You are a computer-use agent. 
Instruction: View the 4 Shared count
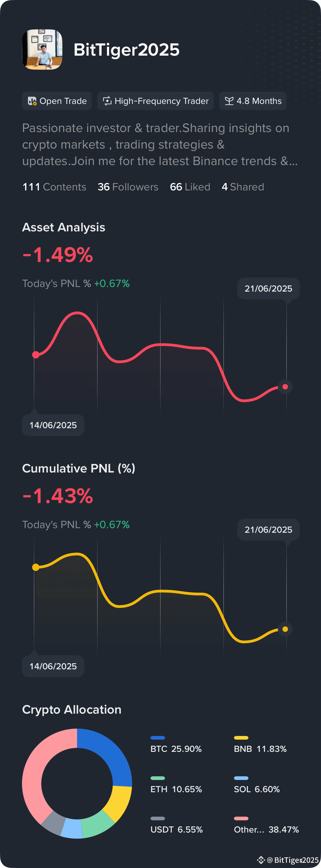click(243, 187)
